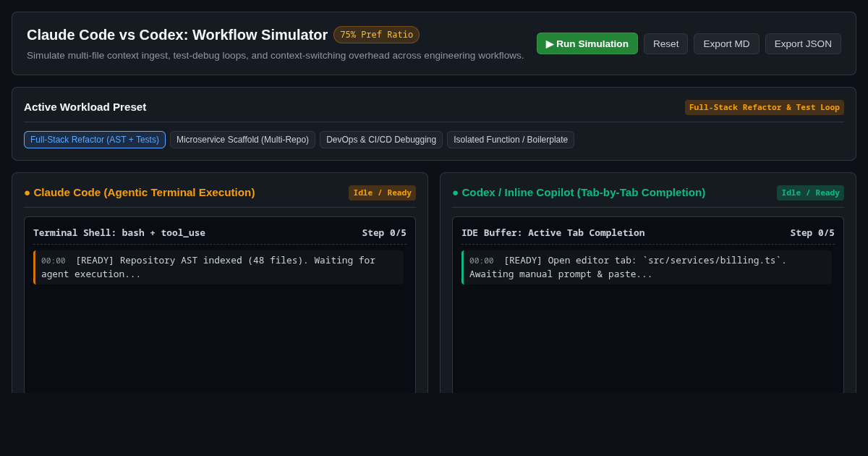The width and height of the screenshot is (868, 456).
Task: Click the Open editor tab billing.ts log entry
Action: (647, 267)
